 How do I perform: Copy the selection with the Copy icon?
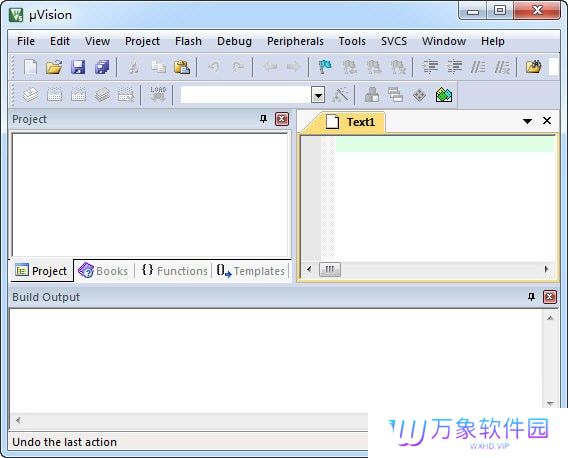[x=158, y=67]
